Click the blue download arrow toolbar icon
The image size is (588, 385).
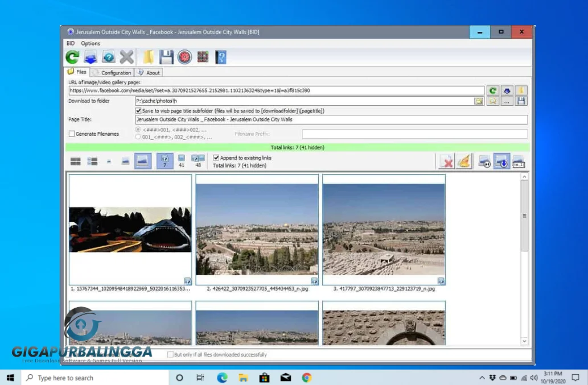point(91,57)
